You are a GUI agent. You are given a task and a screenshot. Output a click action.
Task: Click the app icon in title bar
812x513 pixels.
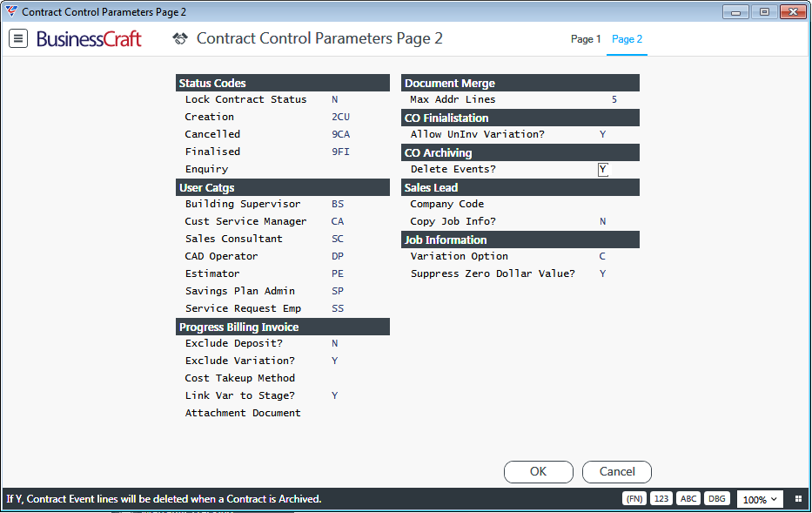coord(10,11)
